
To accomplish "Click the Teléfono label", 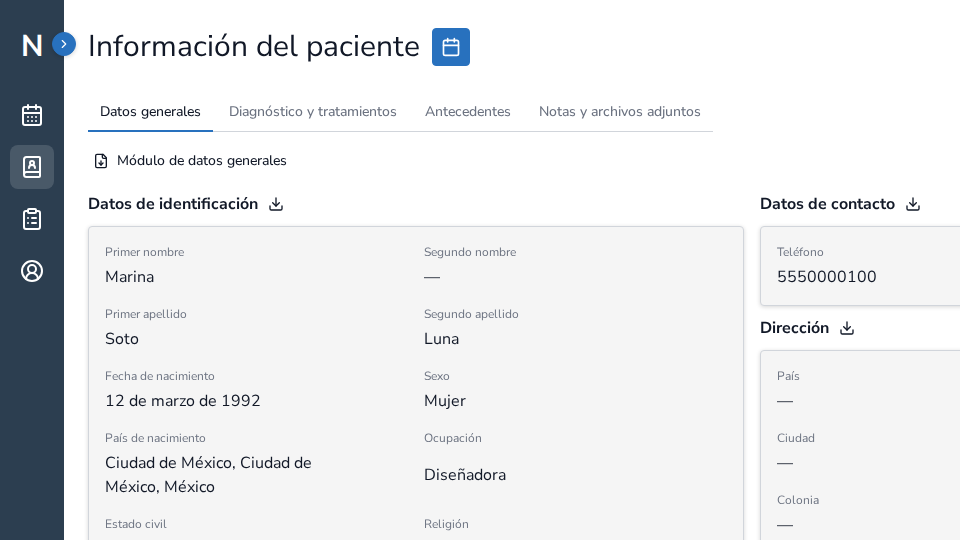I will click(800, 252).
